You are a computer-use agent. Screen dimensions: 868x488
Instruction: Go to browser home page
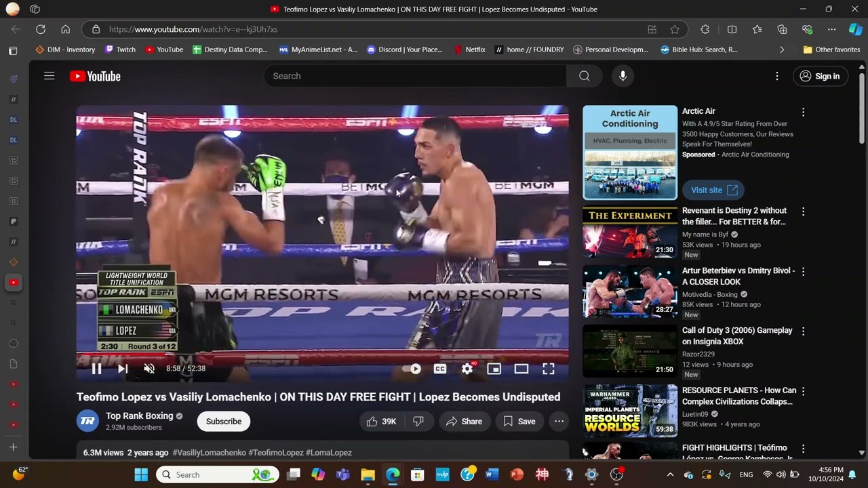(x=65, y=29)
